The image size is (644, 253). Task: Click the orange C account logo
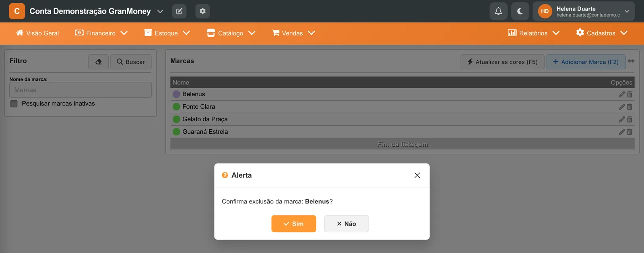click(17, 11)
